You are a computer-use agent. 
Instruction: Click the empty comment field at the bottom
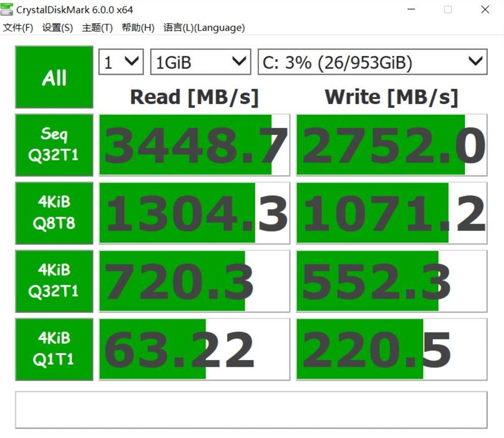point(251,410)
